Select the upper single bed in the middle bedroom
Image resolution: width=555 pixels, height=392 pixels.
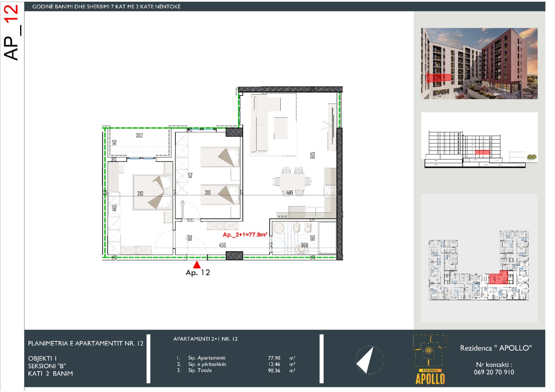click(x=220, y=157)
